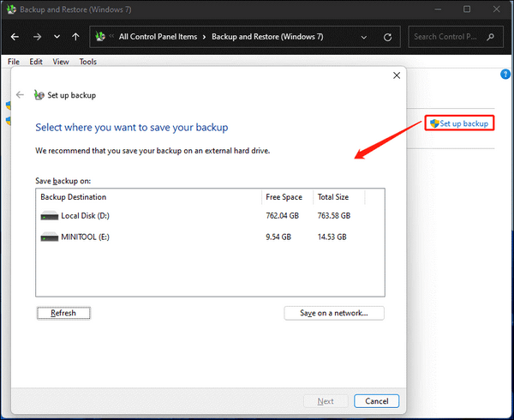Refresh the address bar with reload icon
The height and width of the screenshot is (420, 514).
click(x=388, y=37)
